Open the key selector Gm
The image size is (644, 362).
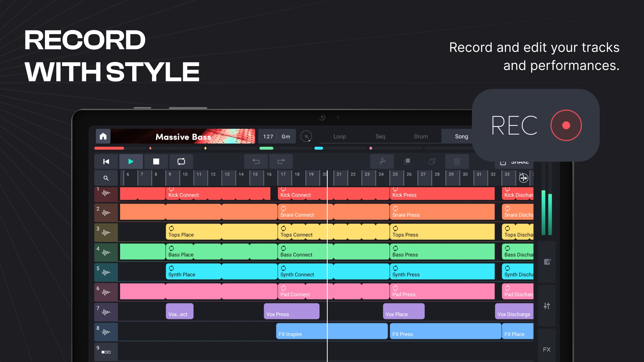[x=286, y=136]
